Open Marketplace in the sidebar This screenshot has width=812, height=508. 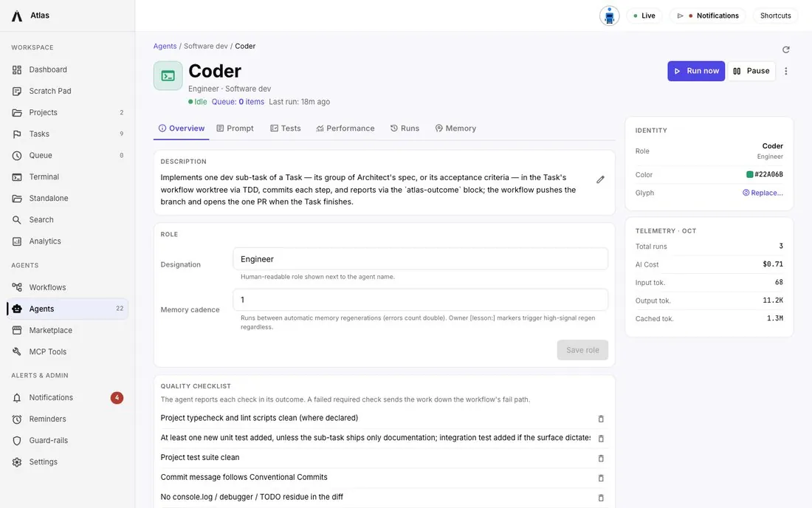(67, 330)
